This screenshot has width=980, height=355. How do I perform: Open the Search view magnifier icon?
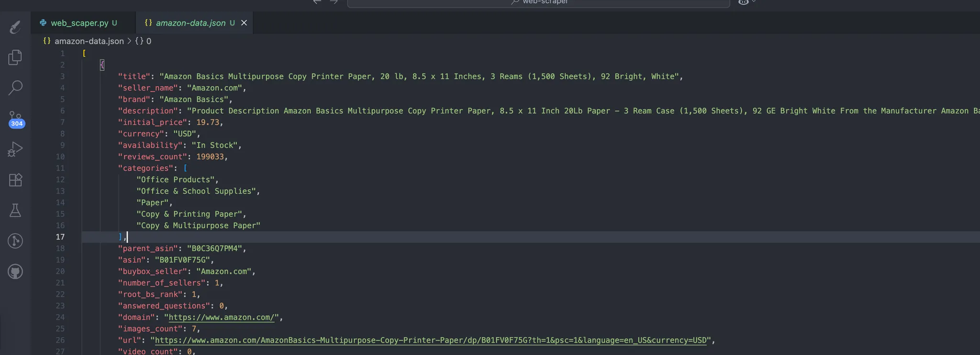(x=15, y=88)
